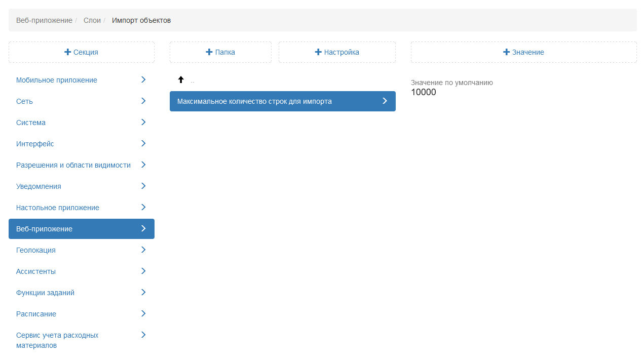
Task: Open the Геолокация section
Action: coord(36,250)
